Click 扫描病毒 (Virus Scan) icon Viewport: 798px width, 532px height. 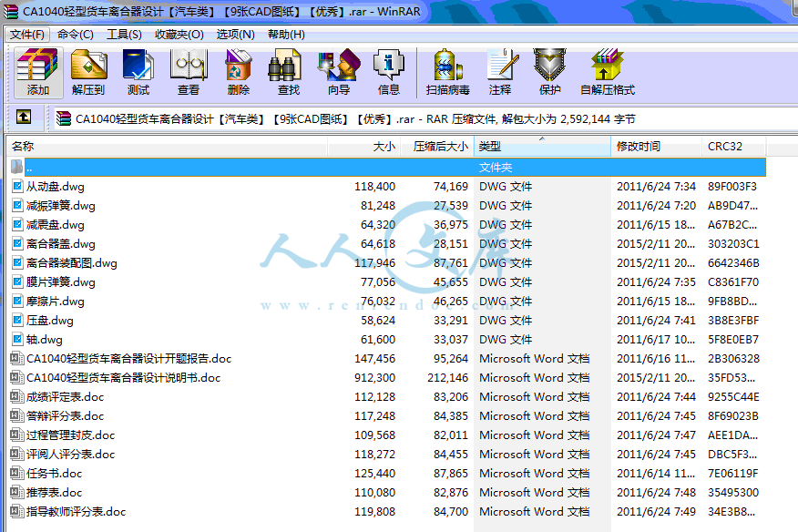click(448, 72)
